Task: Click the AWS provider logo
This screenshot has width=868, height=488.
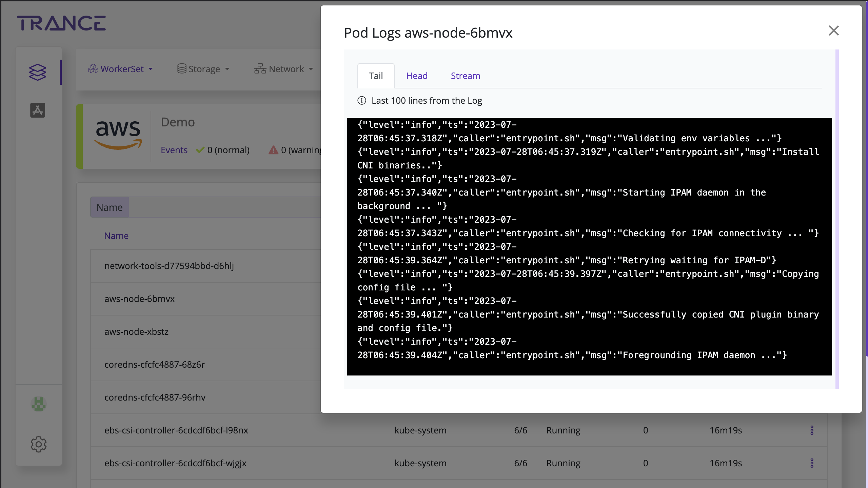Action: 118,135
